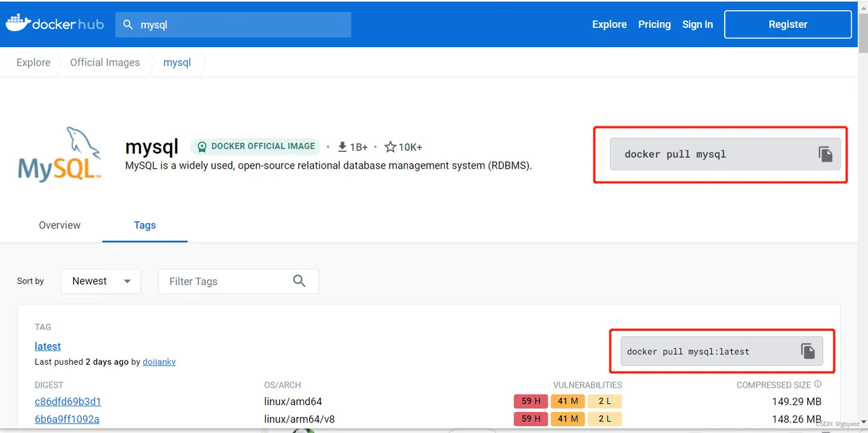
Task: Click the 41 M badge for linux/arm64/v8
Action: 567,419
